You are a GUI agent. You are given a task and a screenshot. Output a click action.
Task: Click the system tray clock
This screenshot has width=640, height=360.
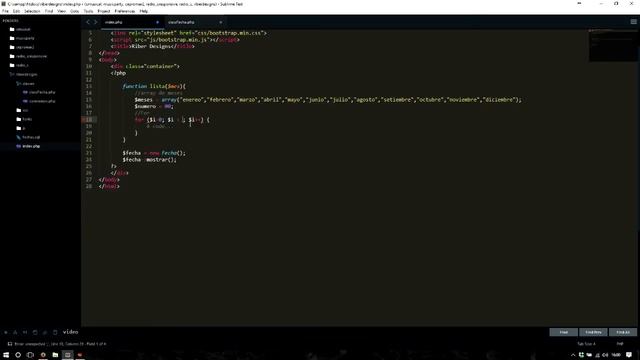tap(616, 355)
